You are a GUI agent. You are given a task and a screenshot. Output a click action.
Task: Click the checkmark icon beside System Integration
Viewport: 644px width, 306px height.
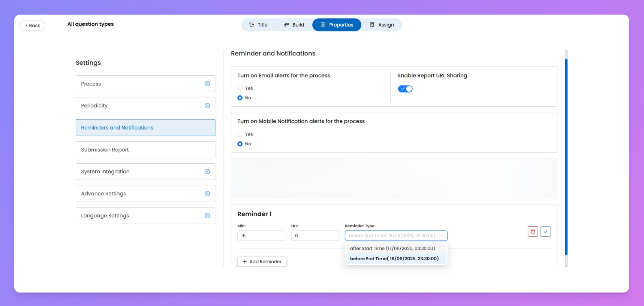tap(207, 172)
